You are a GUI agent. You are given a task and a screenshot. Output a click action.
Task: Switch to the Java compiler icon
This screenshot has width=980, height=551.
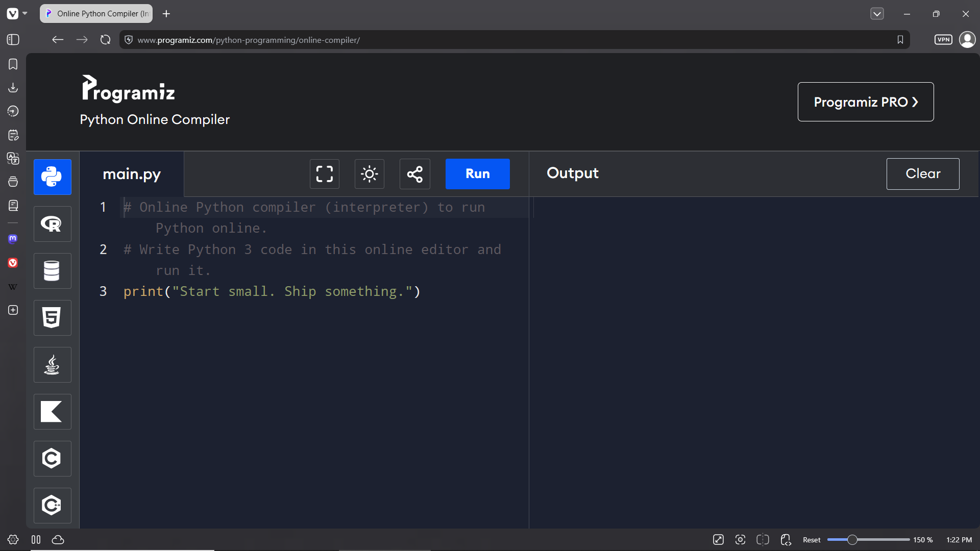click(52, 364)
